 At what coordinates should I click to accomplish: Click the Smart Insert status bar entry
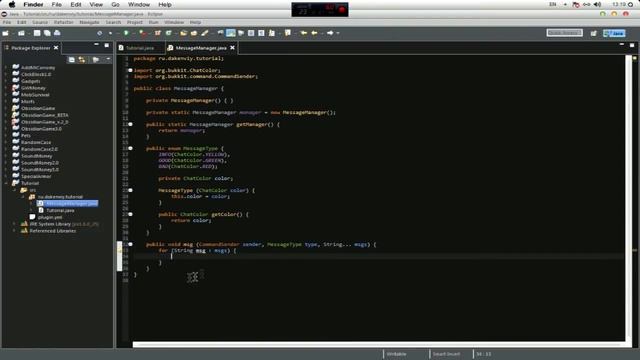[x=446, y=354]
